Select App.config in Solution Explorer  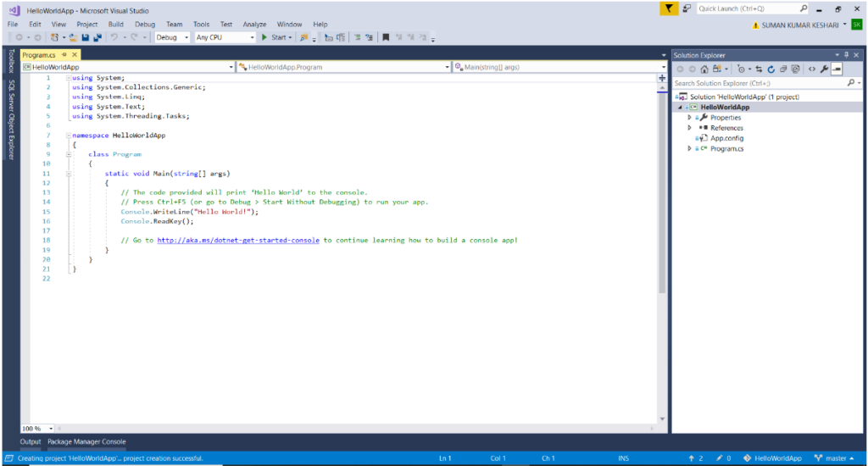pos(726,138)
